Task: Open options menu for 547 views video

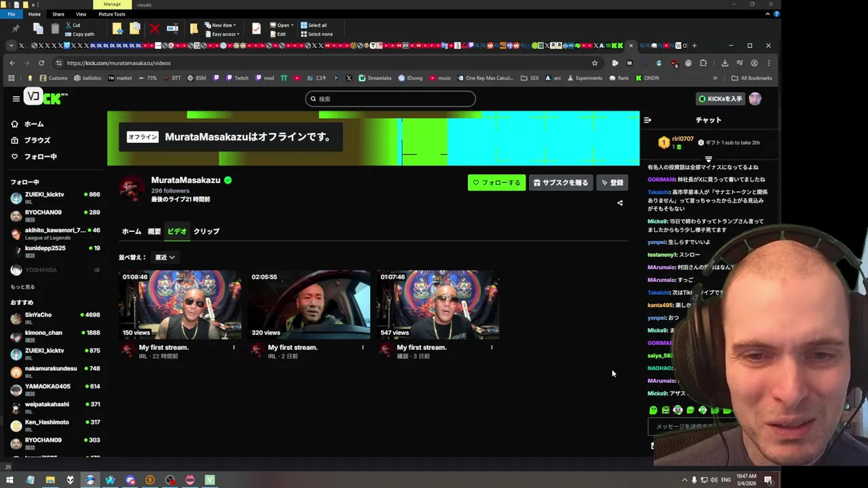Action: point(492,348)
